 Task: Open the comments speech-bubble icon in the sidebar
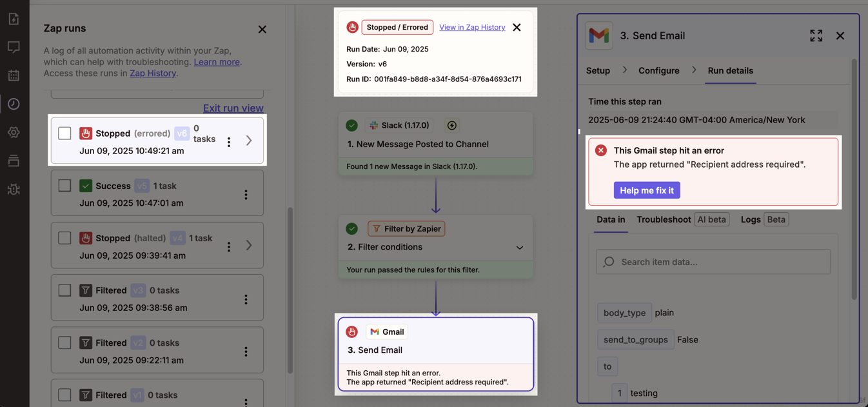pos(14,47)
